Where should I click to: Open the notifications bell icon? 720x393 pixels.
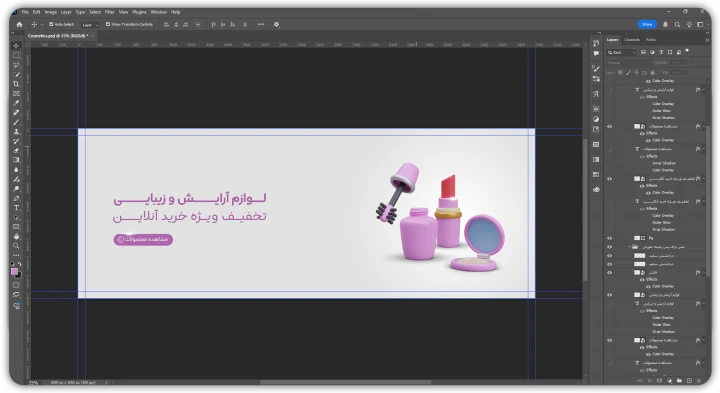[x=665, y=24]
